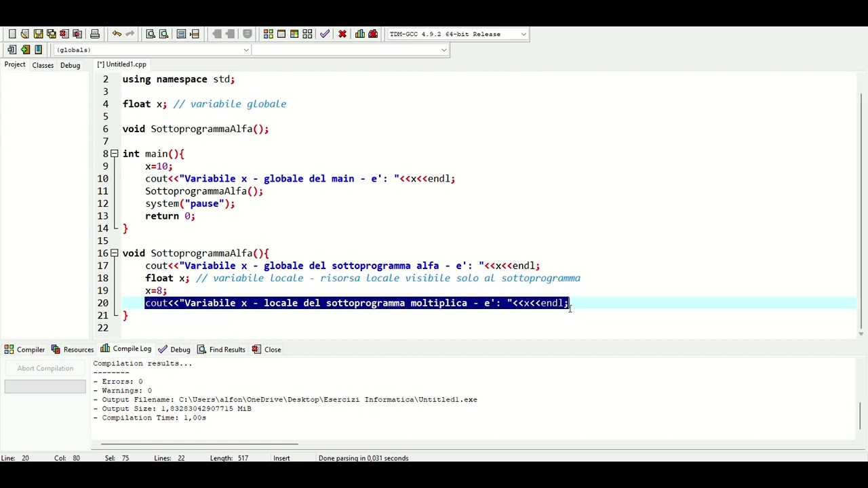Screen dimensions: 868x488
Task: Create a new source file via toolbar icon
Action: 12,34
